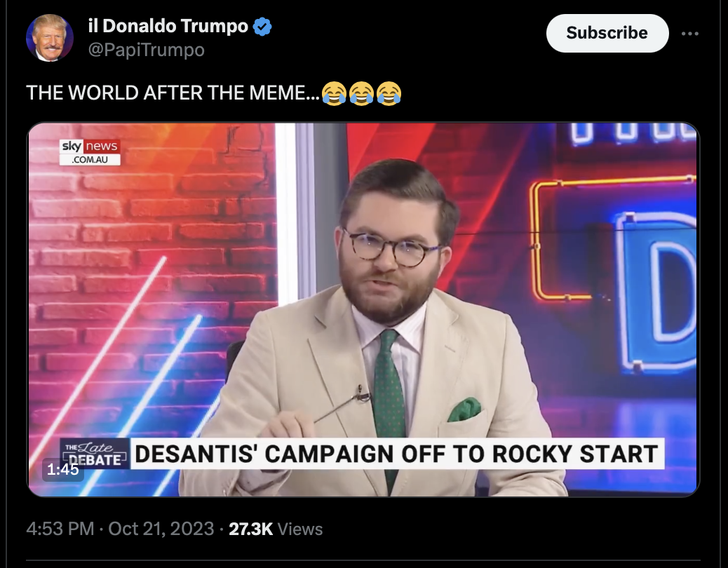This screenshot has height=568, width=728.
Task: Click the 1:45 video duration badge
Action: (63, 469)
